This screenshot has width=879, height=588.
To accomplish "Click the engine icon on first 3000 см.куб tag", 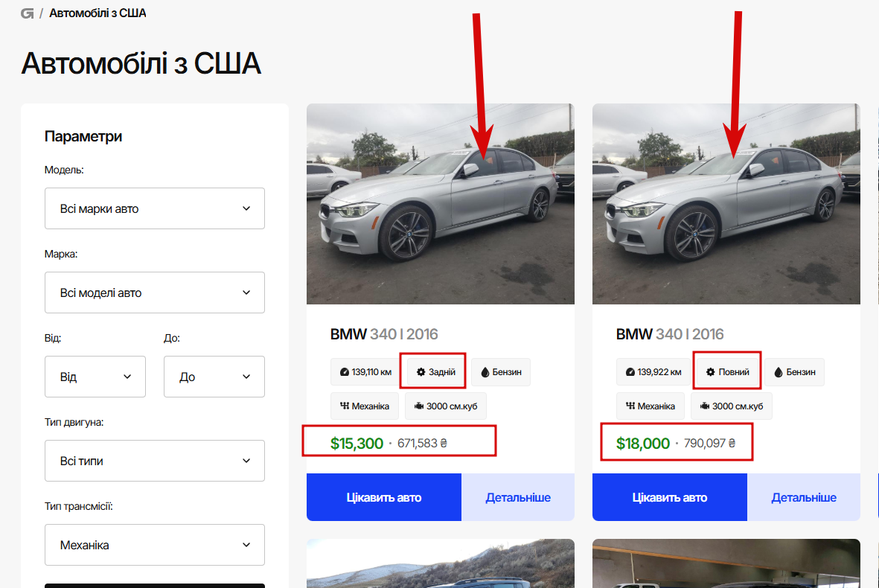I will pyautogui.click(x=419, y=406).
